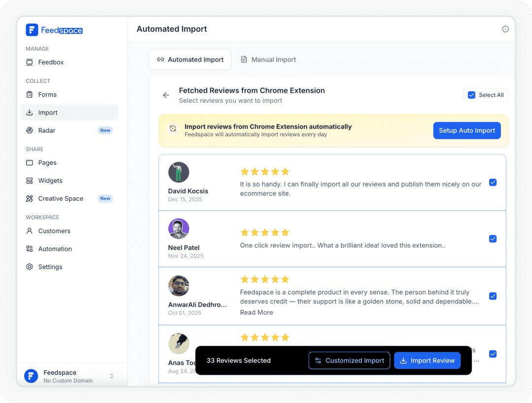Click the pen avatar of the Aug 24 review
This screenshot has width=532, height=403.
click(178, 343)
